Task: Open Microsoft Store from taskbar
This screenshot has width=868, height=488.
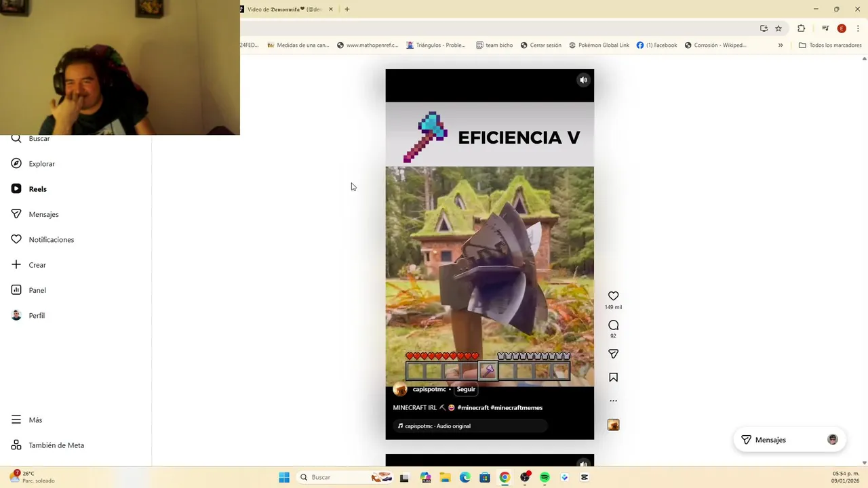Action: click(484, 477)
